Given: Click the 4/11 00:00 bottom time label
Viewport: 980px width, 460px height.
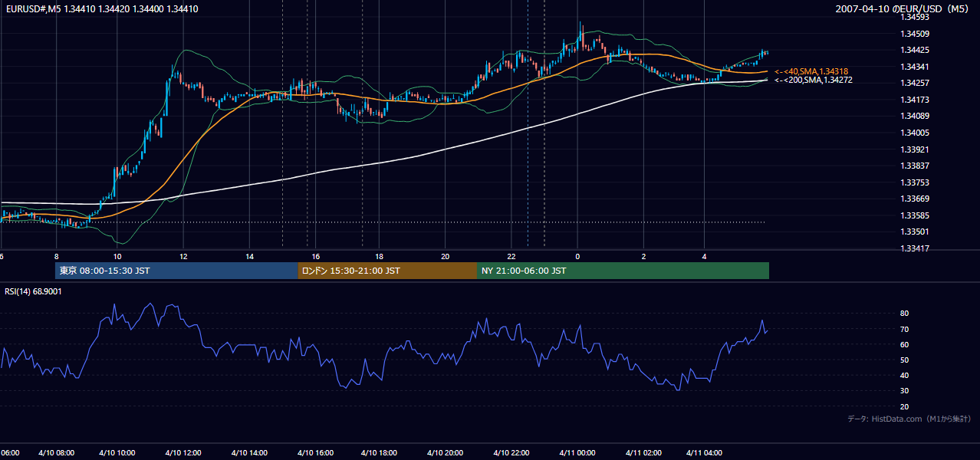Looking at the screenshot, I should pyautogui.click(x=577, y=453).
